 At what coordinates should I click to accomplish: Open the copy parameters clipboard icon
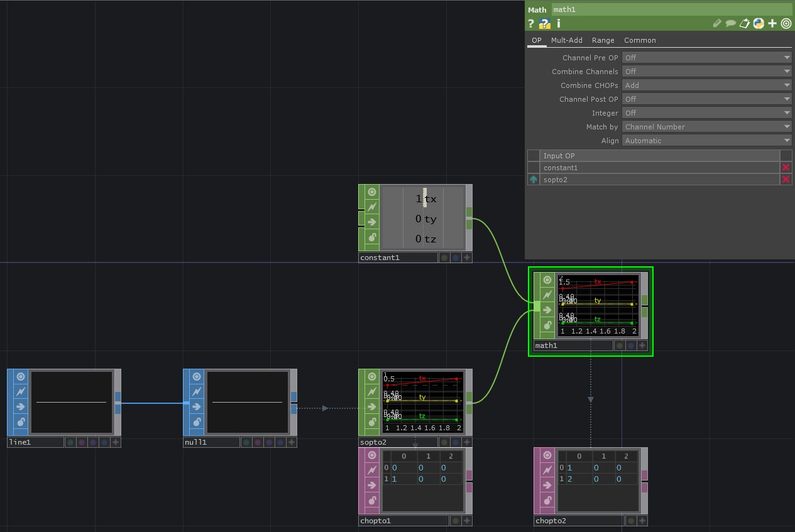745,24
